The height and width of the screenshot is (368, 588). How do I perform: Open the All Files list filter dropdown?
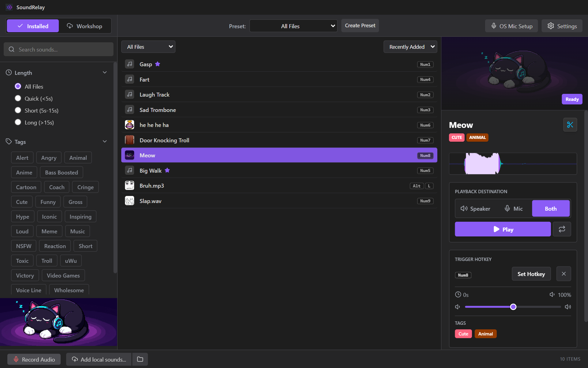[x=148, y=47]
